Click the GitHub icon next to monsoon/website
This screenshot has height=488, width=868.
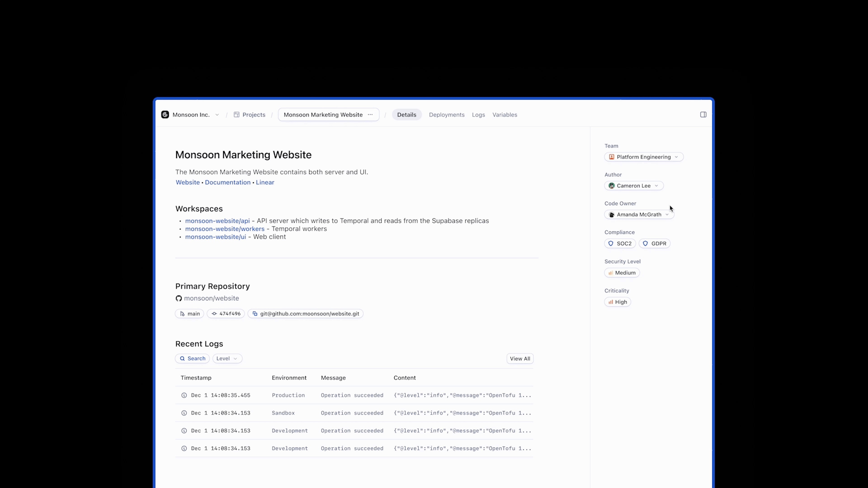(x=179, y=298)
